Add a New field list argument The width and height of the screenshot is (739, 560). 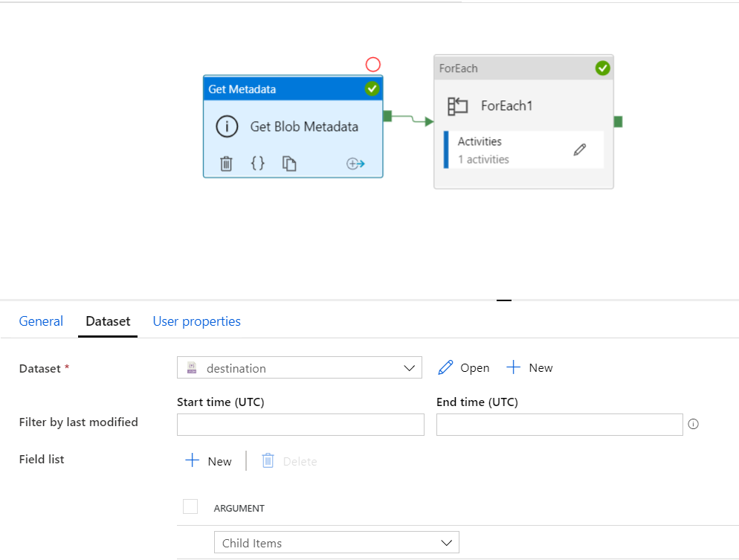pos(209,461)
